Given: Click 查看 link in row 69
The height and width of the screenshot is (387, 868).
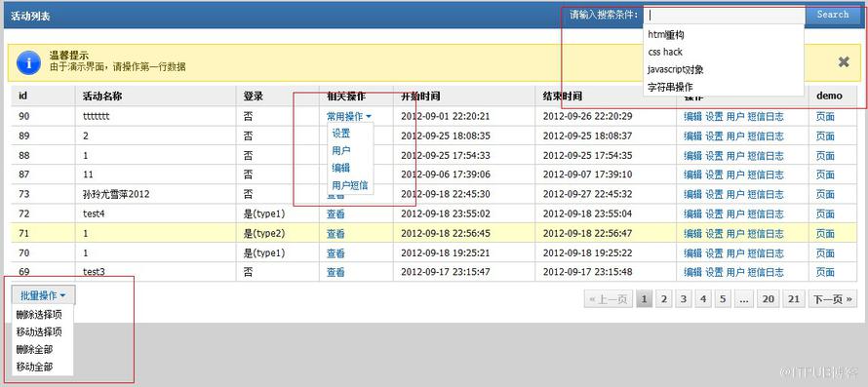Looking at the screenshot, I should tap(335, 272).
